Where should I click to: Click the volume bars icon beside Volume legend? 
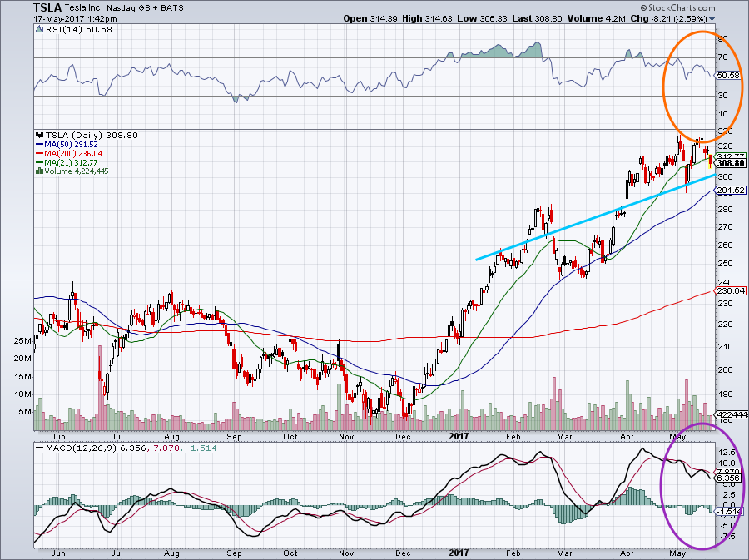(40, 171)
